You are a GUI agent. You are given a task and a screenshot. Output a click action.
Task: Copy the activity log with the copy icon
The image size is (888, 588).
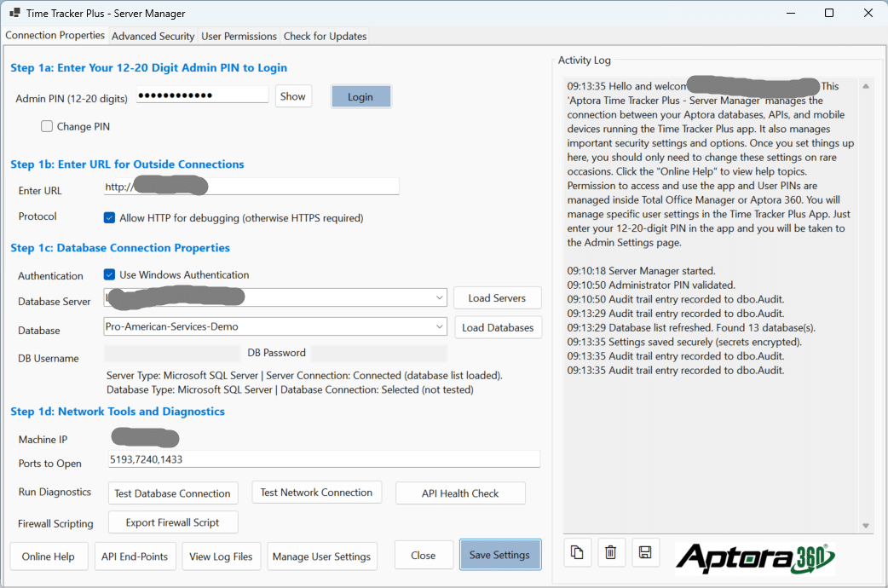pos(577,552)
